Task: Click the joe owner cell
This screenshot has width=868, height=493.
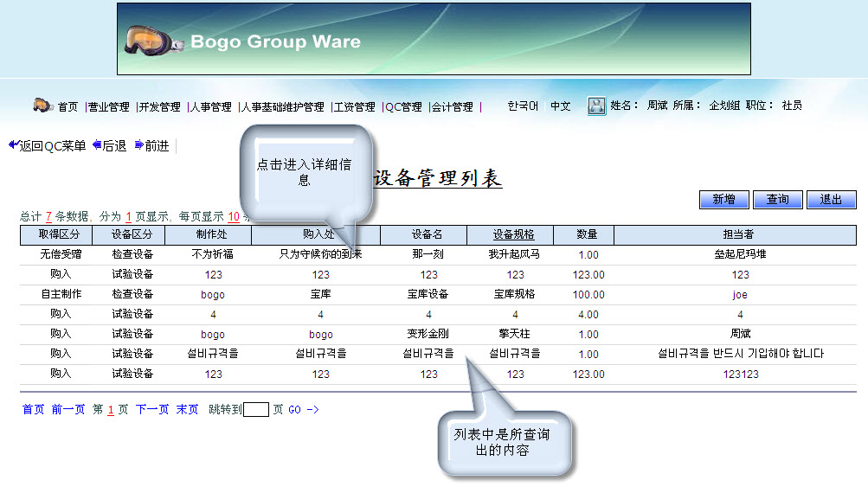Action: click(x=740, y=295)
